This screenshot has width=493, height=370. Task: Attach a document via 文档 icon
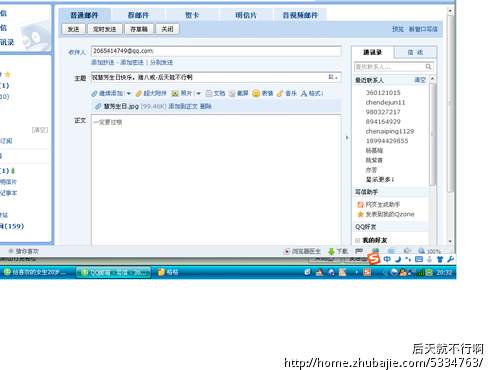[x=209, y=94]
